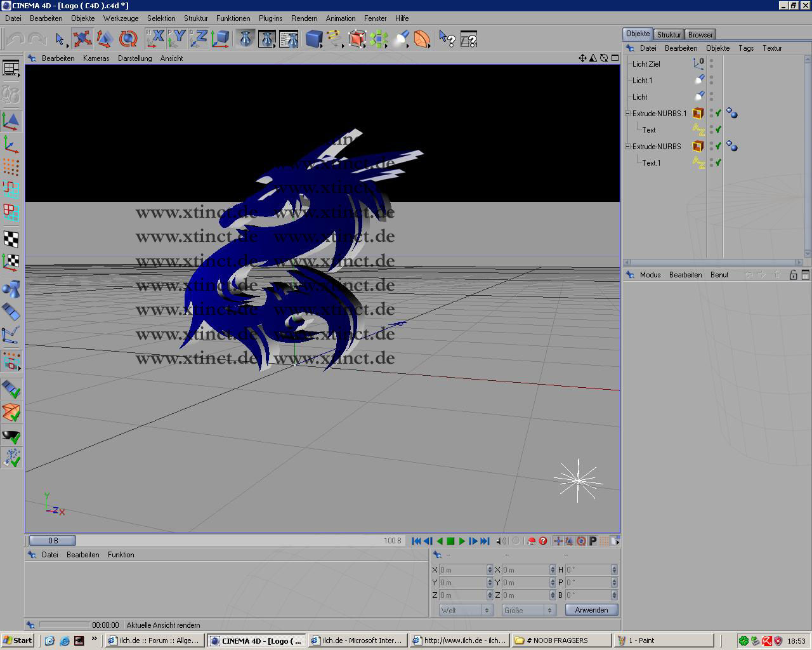
Task: Open NOOB FRAGGERS folder in taskbar
Action: pos(561,640)
